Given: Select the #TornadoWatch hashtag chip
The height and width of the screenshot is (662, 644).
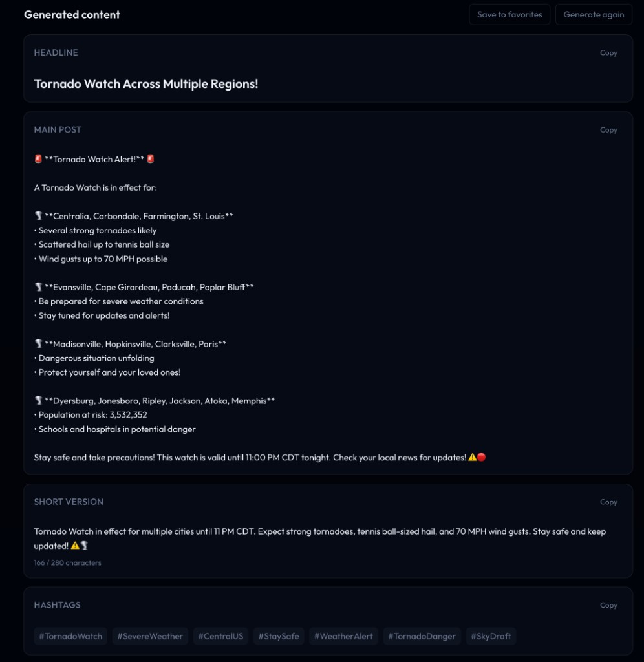Looking at the screenshot, I should [70, 636].
